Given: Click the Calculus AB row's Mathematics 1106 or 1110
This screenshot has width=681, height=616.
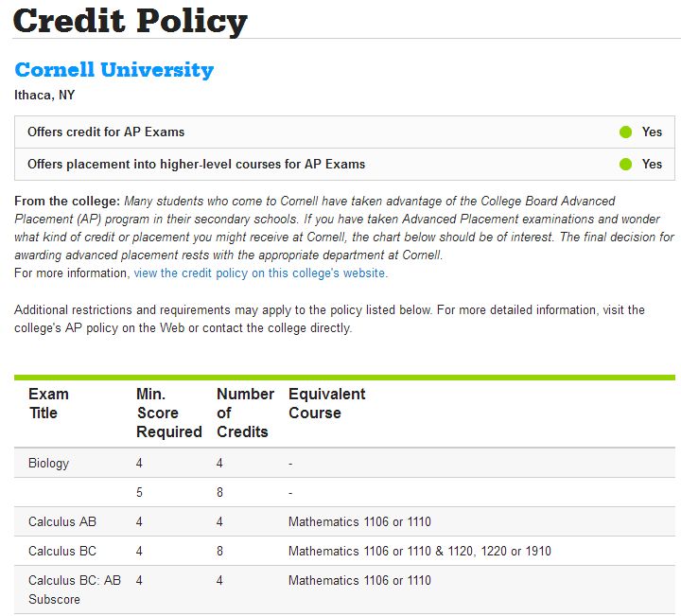Looking at the screenshot, I should pos(359,521).
